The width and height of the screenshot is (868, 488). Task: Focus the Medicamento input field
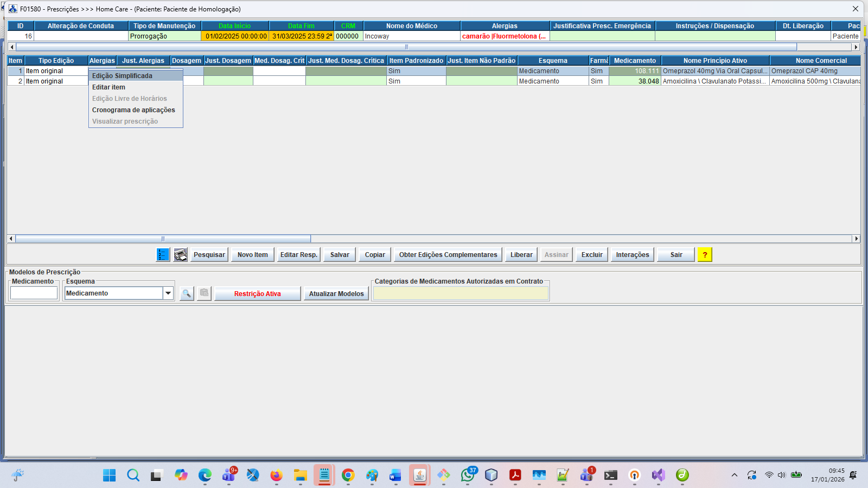[x=34, y=293]
